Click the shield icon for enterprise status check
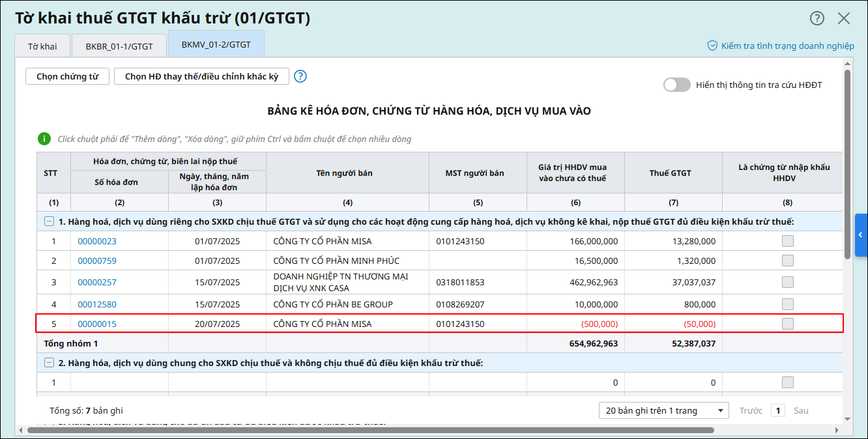The width and height of the screenshot is (868, 439). tap(712, 46)
